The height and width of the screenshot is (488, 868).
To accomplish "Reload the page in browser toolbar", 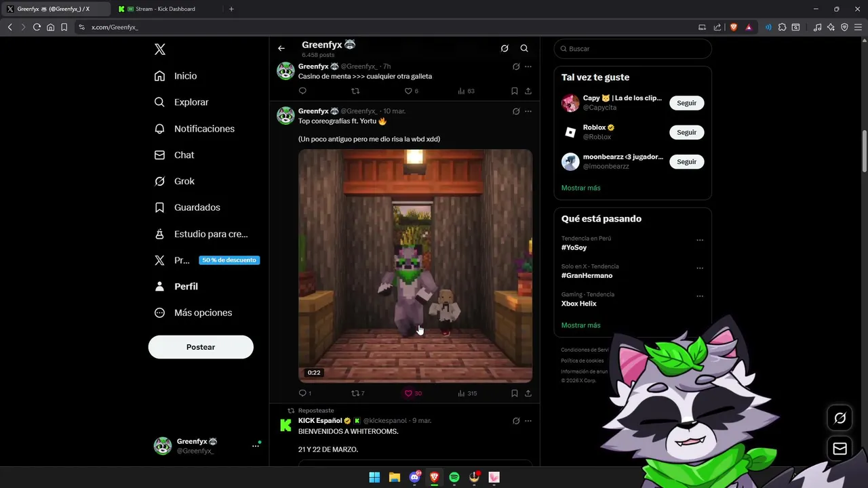I will 37,27.
